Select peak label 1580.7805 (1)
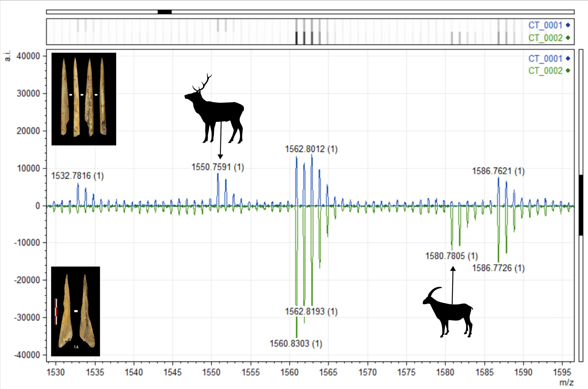Screen dimensions: 588x389 [x=452, y=256]
